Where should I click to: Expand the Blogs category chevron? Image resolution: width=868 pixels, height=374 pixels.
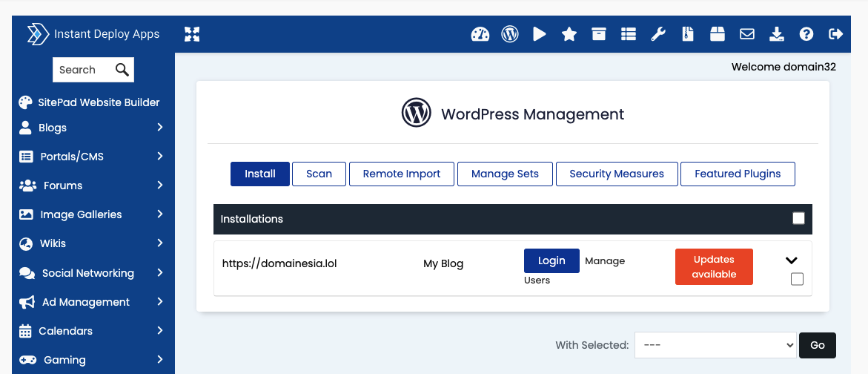pyautogui.click(x=160, y=128)
